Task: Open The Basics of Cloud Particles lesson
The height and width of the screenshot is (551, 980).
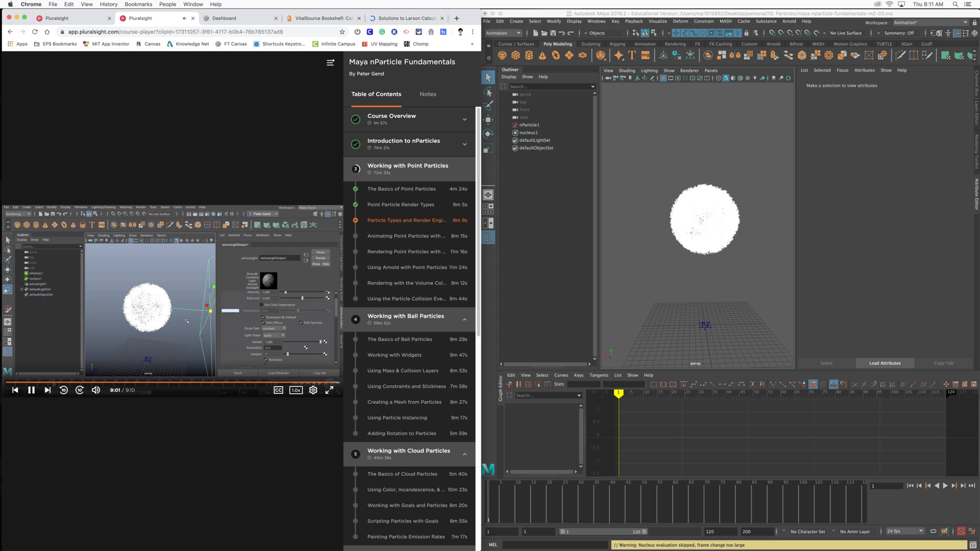Action: click(x=402, y=474)
